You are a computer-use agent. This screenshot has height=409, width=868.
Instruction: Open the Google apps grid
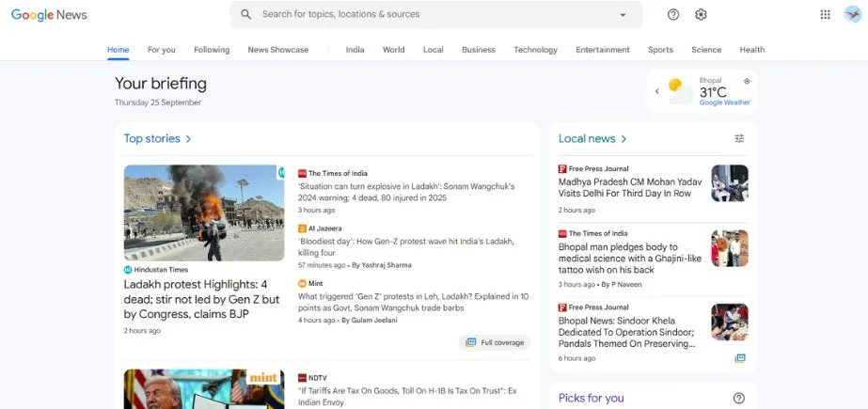[825, 15]
